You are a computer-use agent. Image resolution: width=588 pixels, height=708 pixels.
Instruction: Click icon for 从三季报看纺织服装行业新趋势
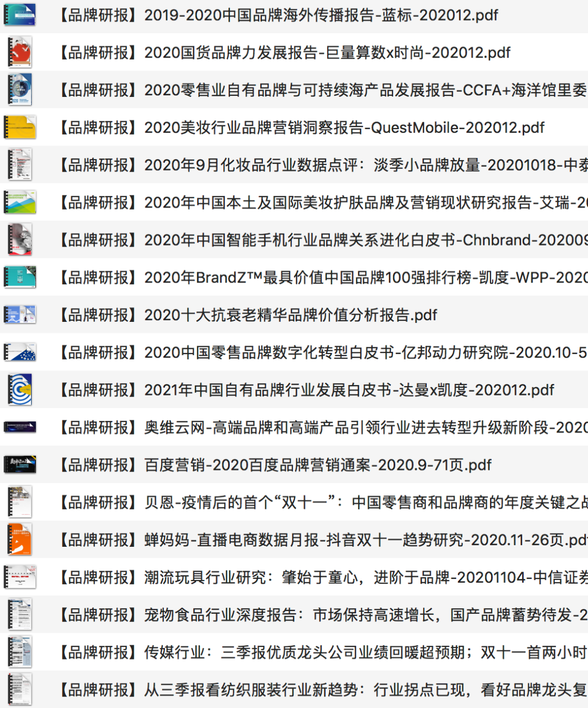click(20, 690)
